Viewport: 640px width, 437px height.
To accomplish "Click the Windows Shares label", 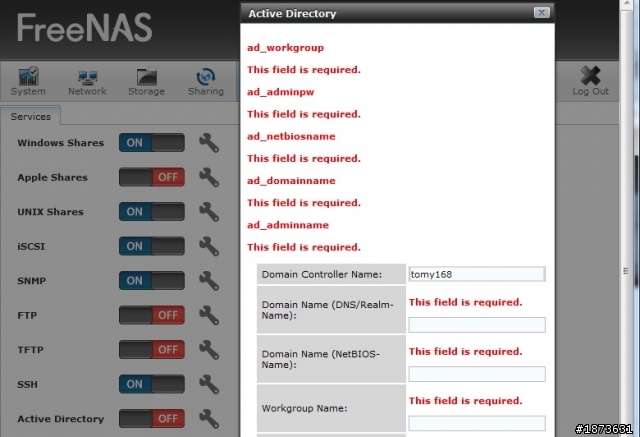I will click(x=60, y=143).
